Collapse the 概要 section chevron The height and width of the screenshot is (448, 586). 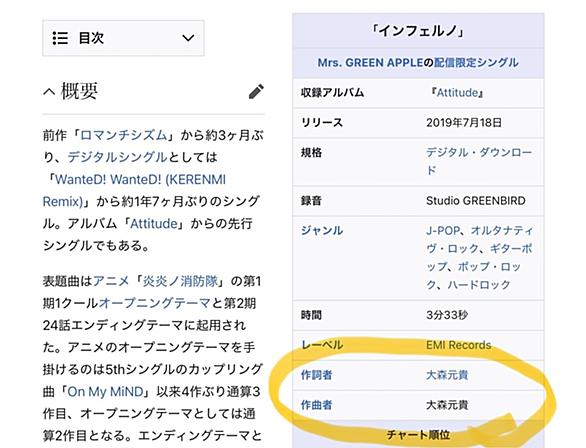click(49, 92)
